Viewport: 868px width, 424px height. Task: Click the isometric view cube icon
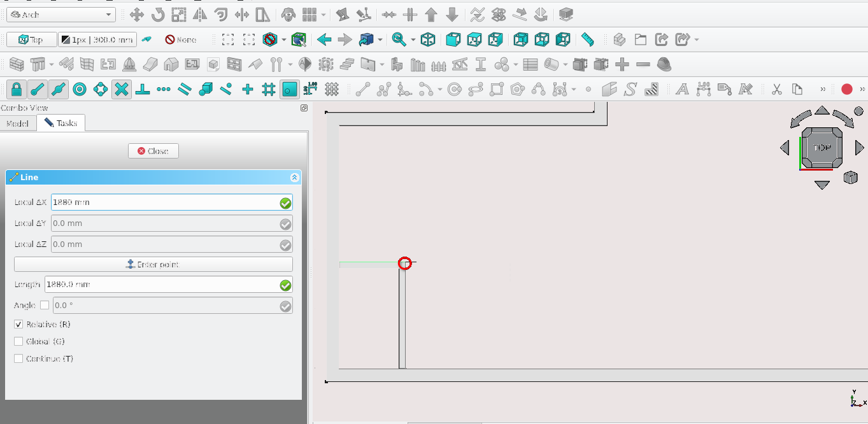[x=428, y=39]
